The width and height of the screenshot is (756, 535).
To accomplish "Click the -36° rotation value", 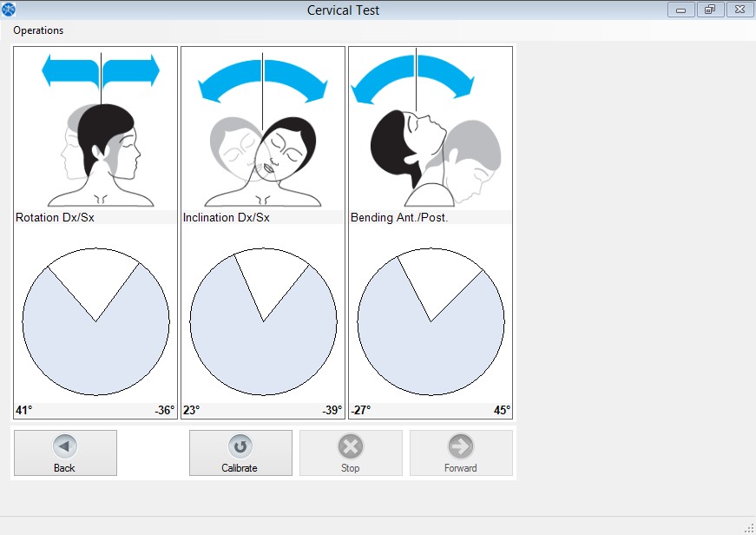I will pyautogui.click(x=164, y=411).
